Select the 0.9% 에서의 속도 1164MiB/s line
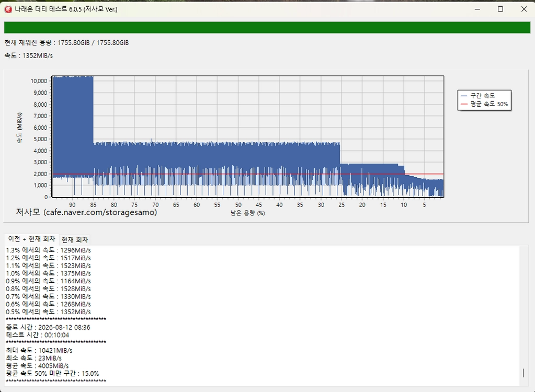Screen dimensions: 535x392 tap(49, 281)
